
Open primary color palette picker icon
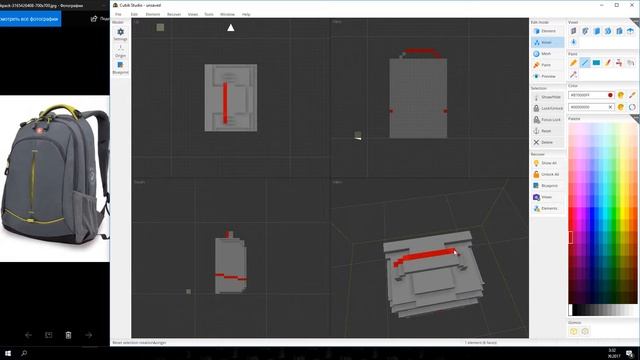coord(620,95)
